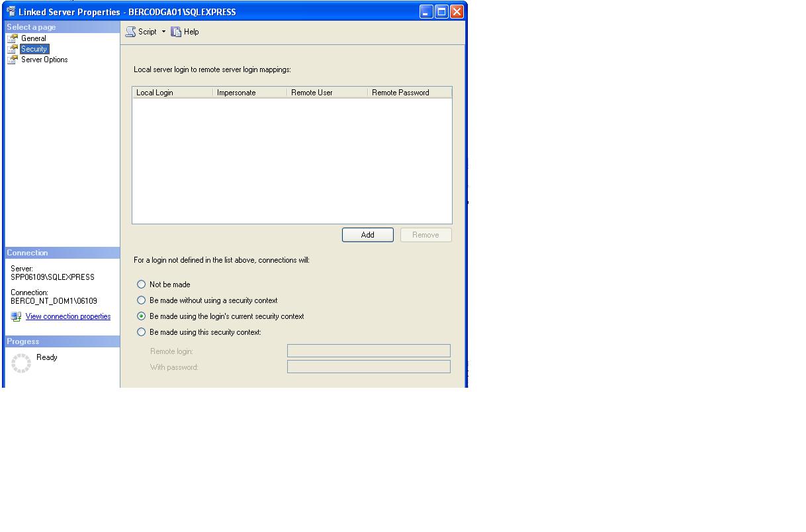Click the Script toolbar icon
This screenshot has height=532, width=806.
click(130, 32)
